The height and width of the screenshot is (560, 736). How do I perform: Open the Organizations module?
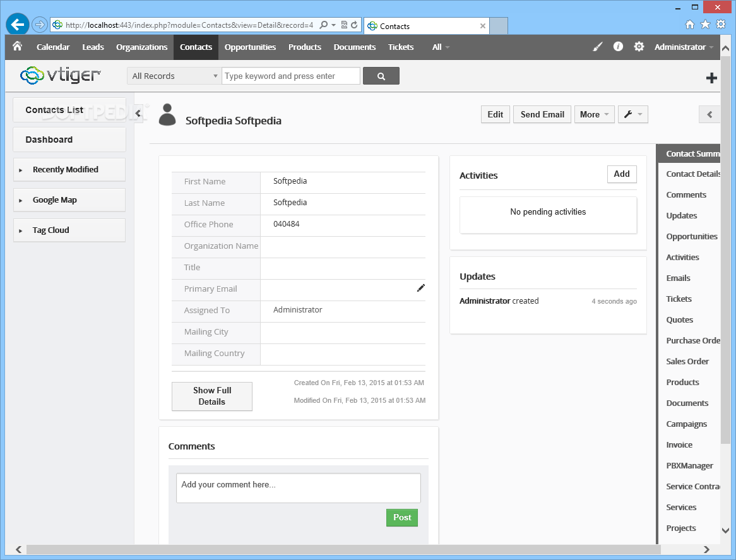pos(142,47)
